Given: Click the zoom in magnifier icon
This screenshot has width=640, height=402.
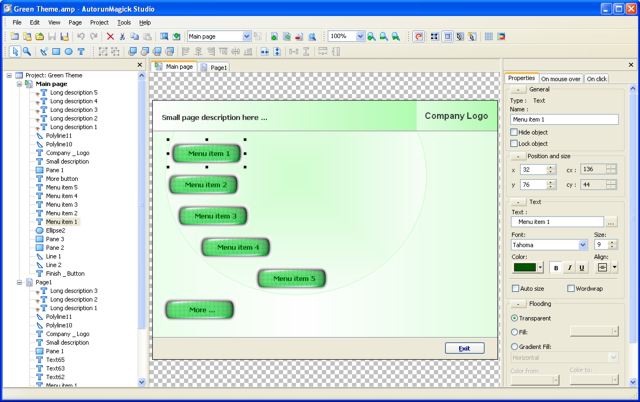Looking at the screenshot, I should [371, 36].
